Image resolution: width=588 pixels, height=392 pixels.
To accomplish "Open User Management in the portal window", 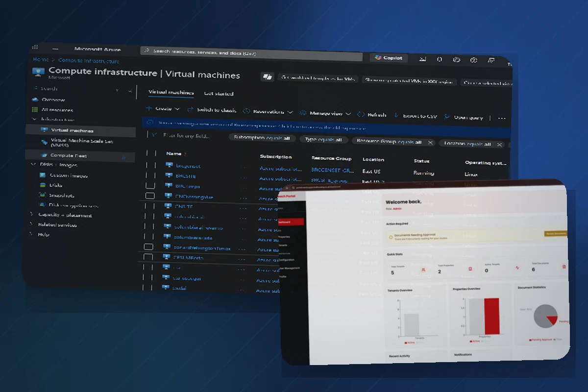I will 290,268.
